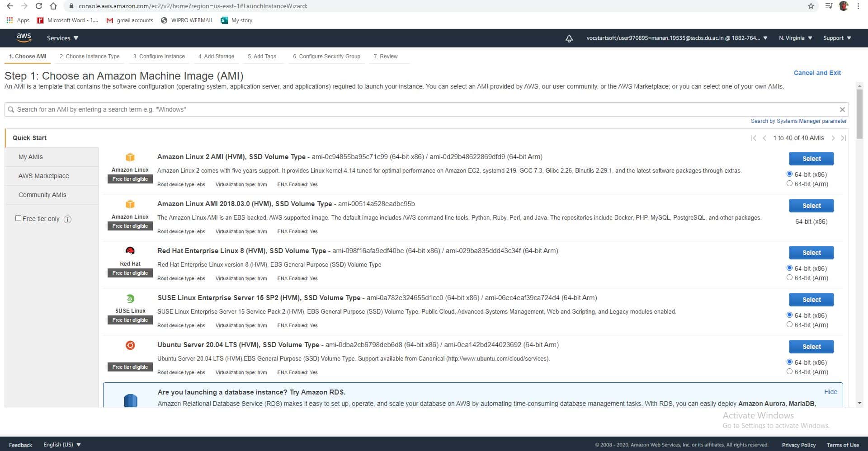
Task: Open the Apps bookmarks grid icon
Action: click(9, 20)
